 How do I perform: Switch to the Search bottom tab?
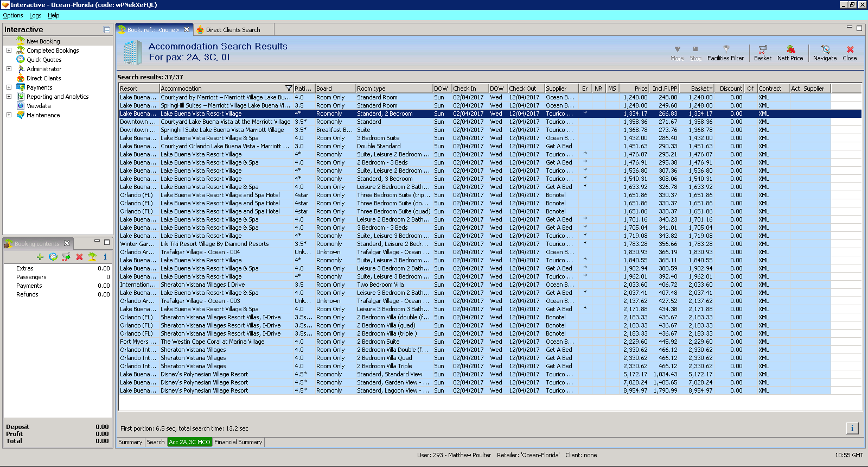[x=156, y=442]
